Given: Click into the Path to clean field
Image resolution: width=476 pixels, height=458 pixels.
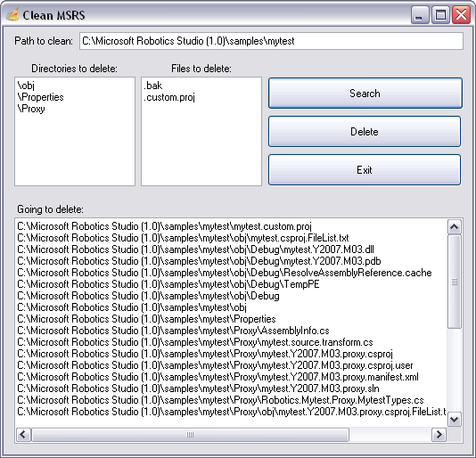Looking at the screenshot, I should click(x=271, y=41).
